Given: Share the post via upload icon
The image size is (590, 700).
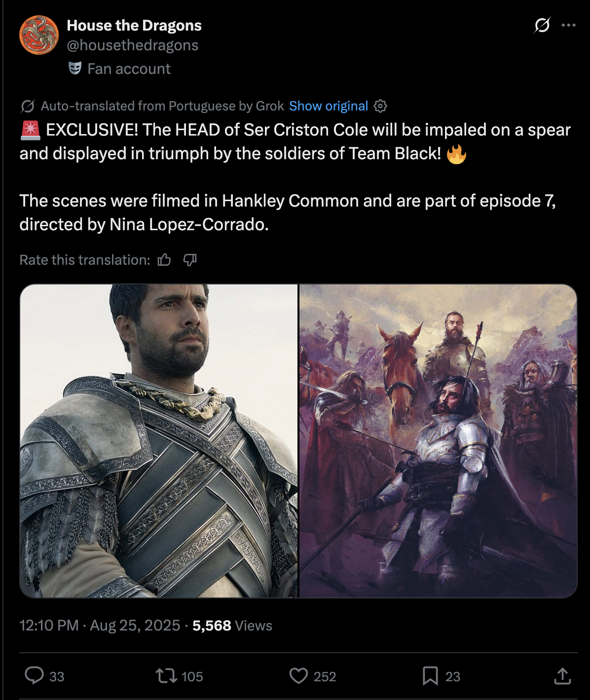Looking at the screenshot, I should [562, 675].
